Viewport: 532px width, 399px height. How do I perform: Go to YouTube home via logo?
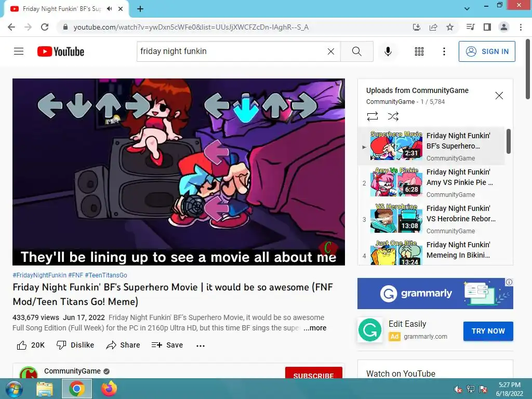click(61, 51)
